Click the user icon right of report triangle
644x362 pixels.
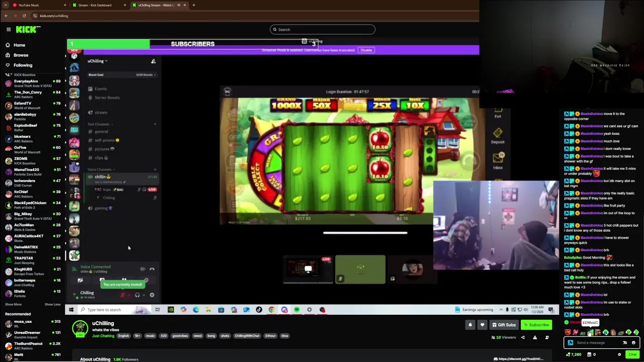[x=547, y=337]
